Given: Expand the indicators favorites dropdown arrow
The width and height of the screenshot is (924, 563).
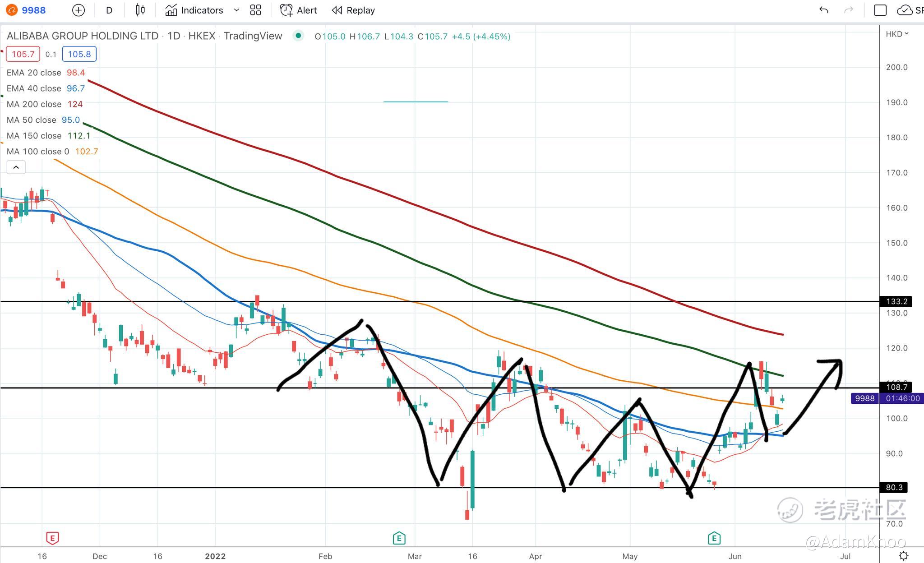Looking at the screenshot, I should (236, 10).
